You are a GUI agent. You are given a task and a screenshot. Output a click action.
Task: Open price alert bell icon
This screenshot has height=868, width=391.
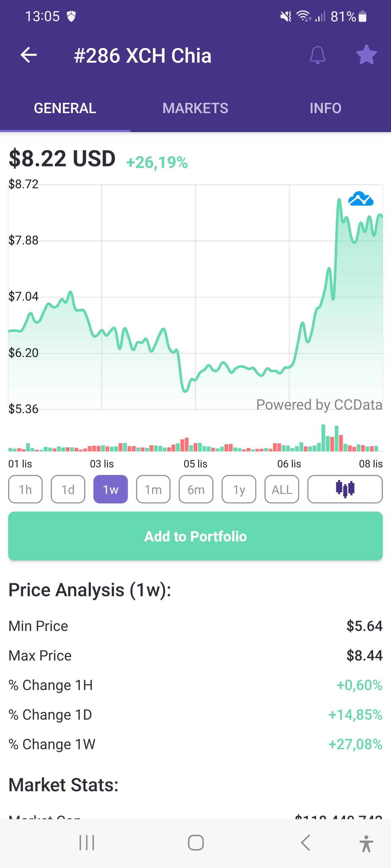pyautogui.click(x=317, y=55)
